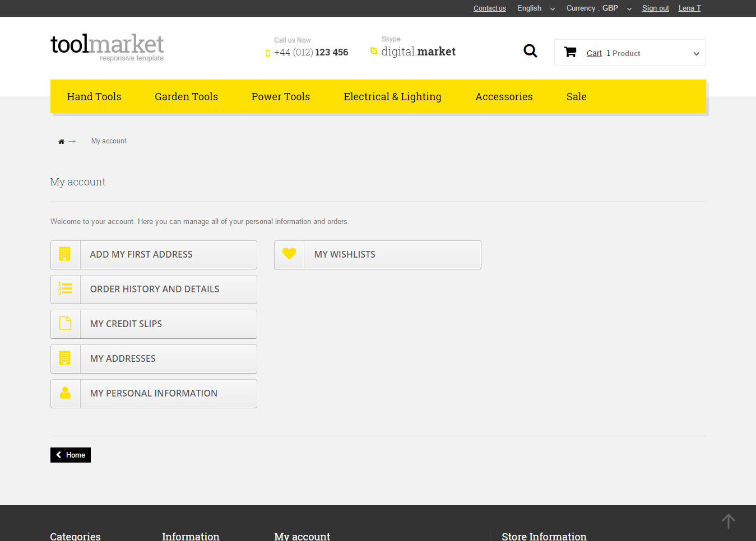Open the Power Tools menu
The image size is (756, 541).
pos(280,97)
